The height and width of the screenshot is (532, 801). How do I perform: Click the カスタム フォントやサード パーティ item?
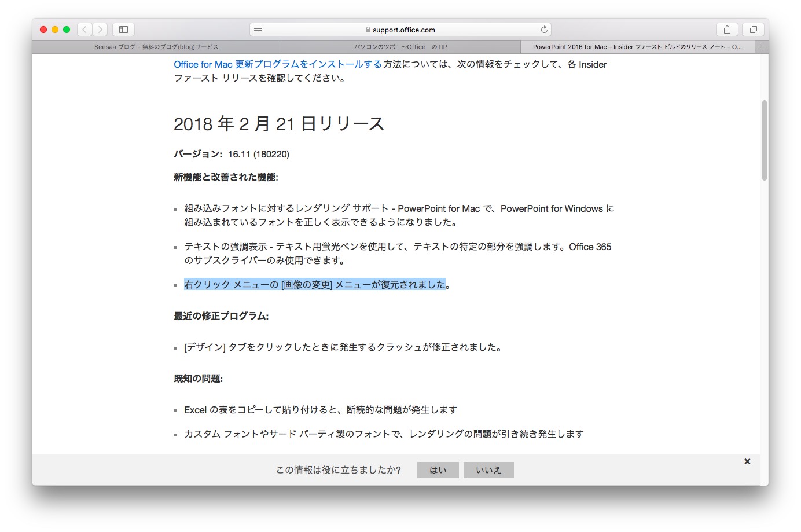(384, 434)
